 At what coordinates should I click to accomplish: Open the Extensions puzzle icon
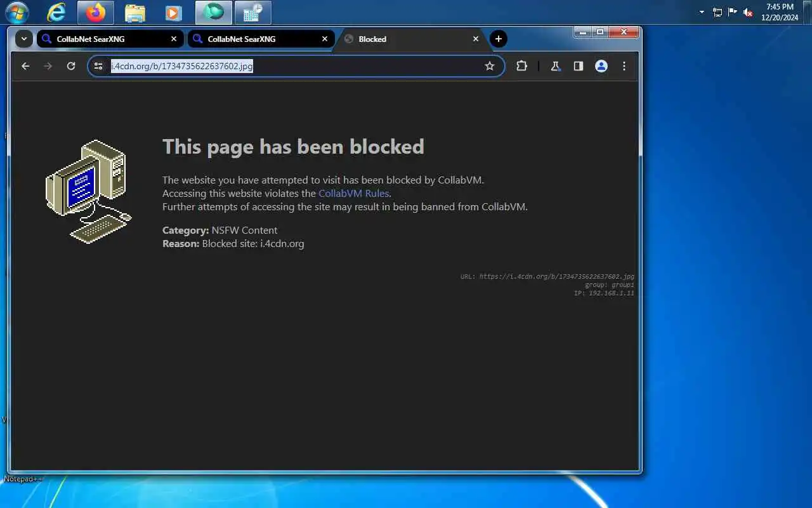(521, 66)
